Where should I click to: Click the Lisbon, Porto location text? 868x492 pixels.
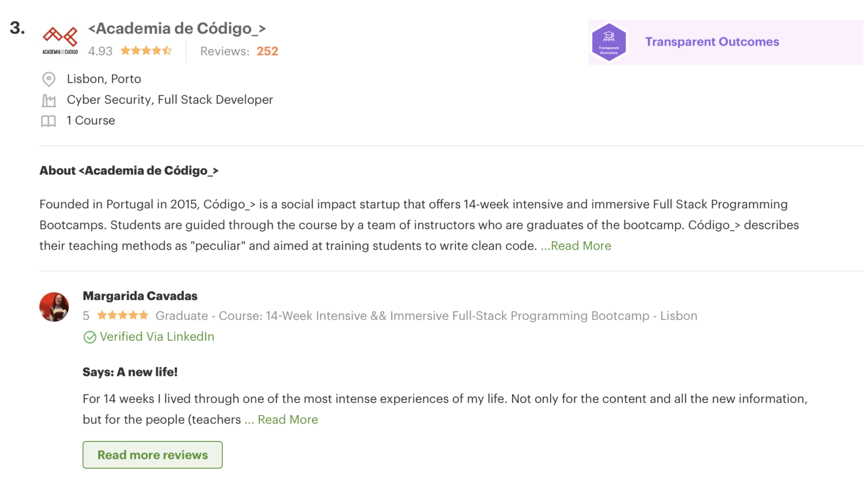tap(104, 79)
